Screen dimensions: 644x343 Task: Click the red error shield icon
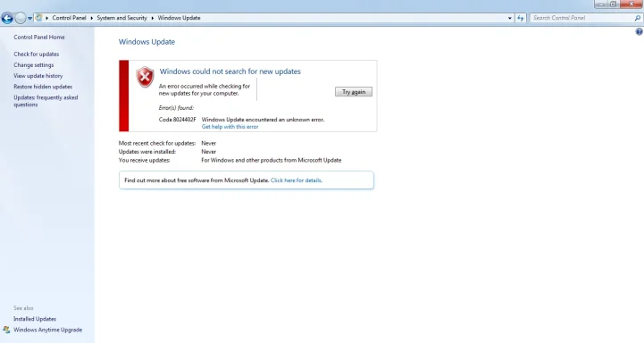pyautogui.click(x=145, y=77)
